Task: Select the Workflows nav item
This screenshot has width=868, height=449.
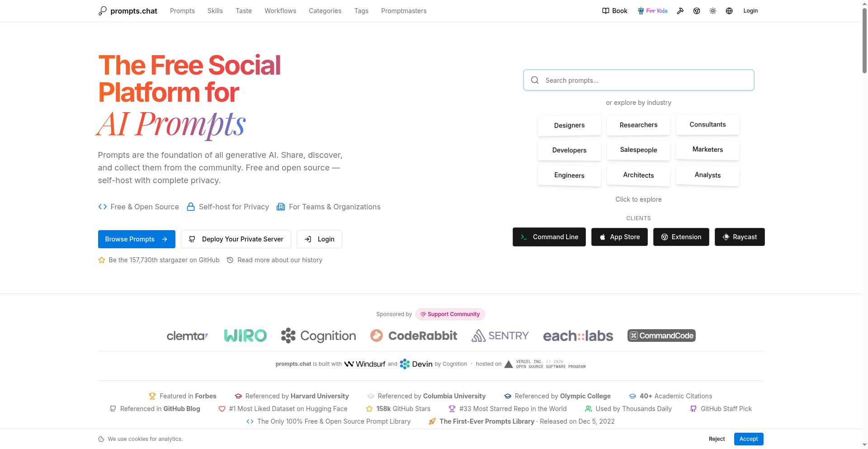Action: [280, 11]
